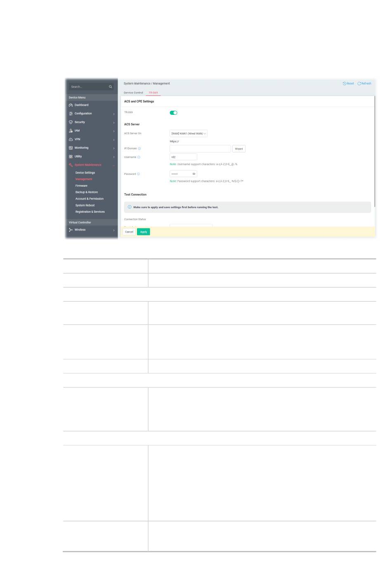Click the Cancel button
This screenshot has width=392, height=577.
tap(129, 232)
